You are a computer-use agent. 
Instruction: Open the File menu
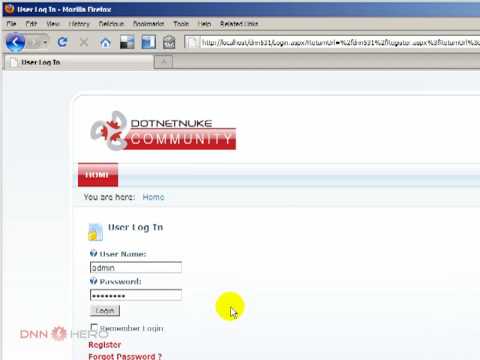(11, 24)
